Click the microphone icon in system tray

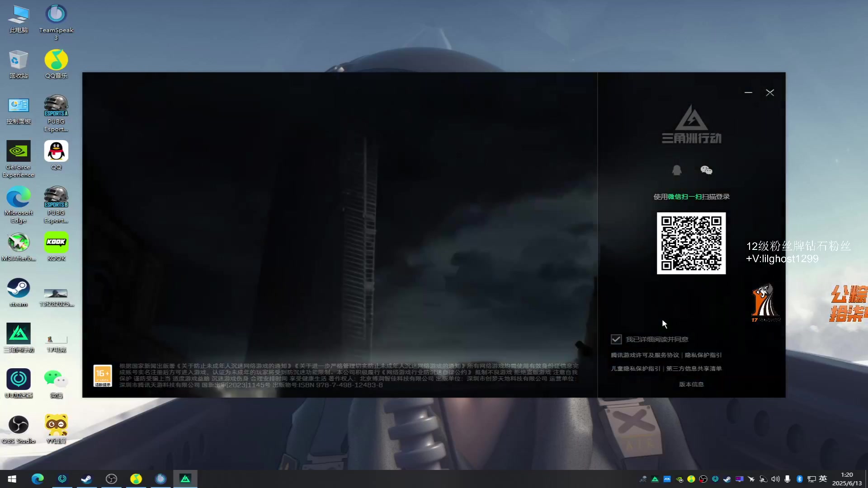coord(787,479)
